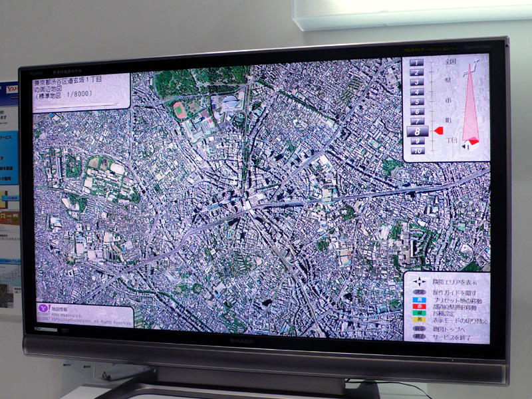532x399 pixels.
Task: Click the (標準地図 1/8000) scale text
Action: [63, 94]
